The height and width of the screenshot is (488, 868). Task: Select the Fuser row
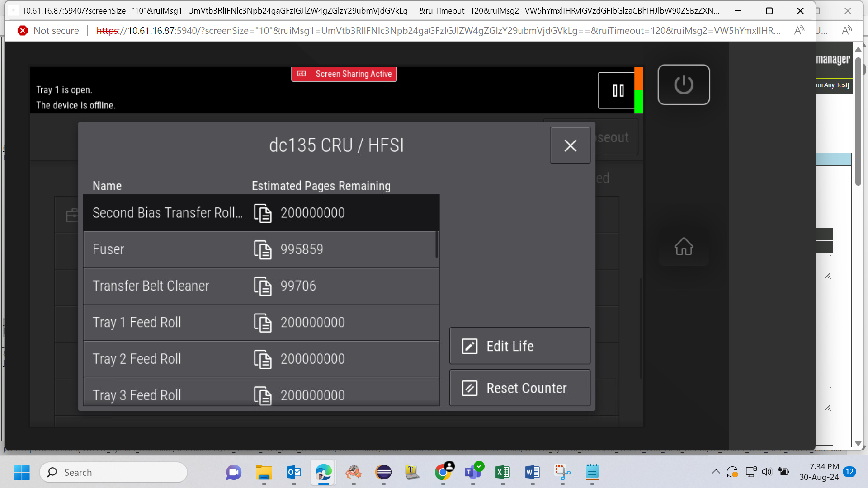[261, 249]
